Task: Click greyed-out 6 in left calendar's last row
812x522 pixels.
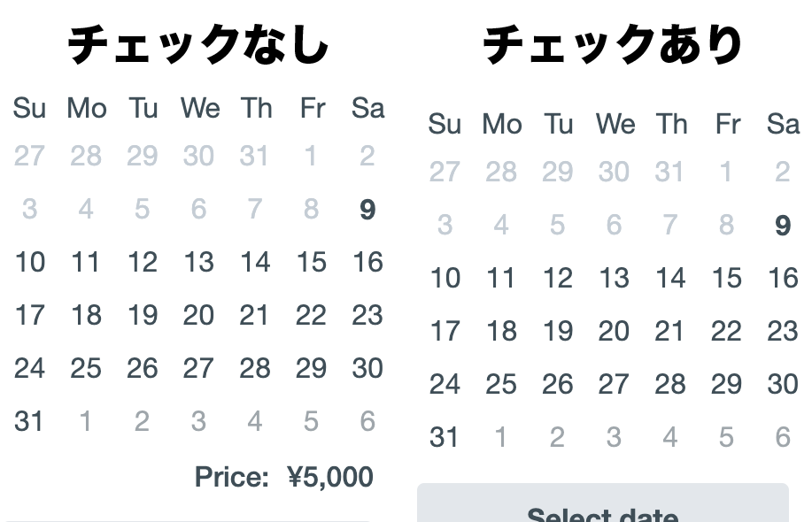Action: pyautogui.click(x=367, y=421)
